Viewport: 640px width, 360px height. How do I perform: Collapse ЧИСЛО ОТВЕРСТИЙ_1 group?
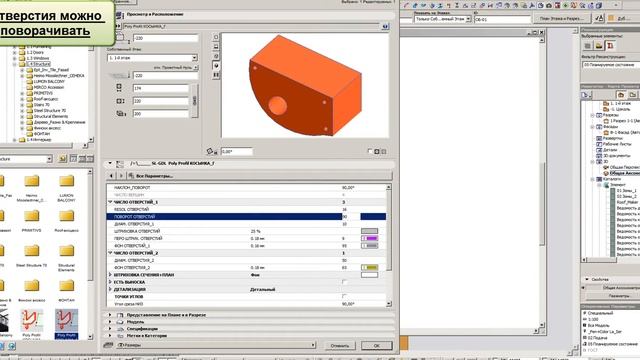tap(110, 202)
